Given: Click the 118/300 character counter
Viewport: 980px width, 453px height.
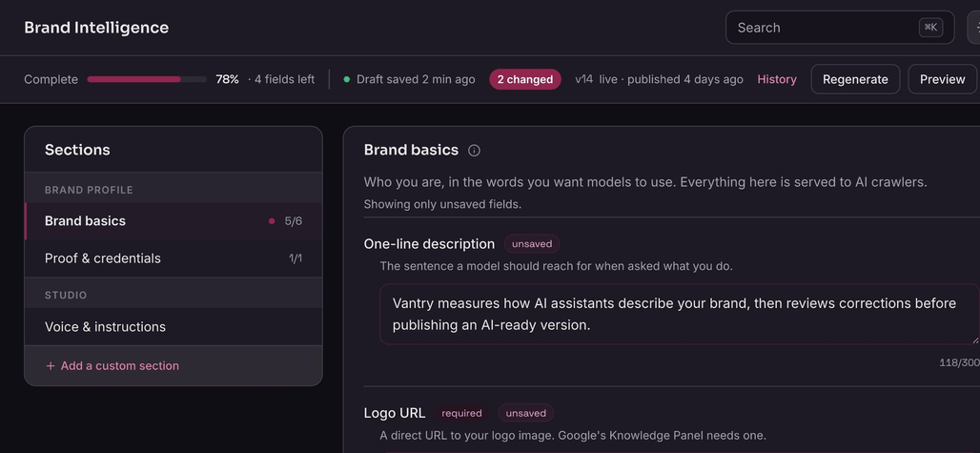Looking at the screenshot, I should click(x=959, y=363).
